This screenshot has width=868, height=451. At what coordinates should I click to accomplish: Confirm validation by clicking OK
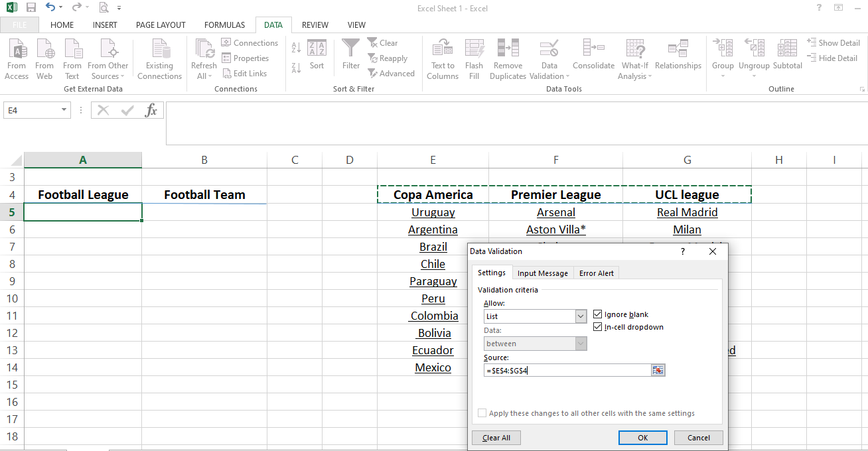642,437
